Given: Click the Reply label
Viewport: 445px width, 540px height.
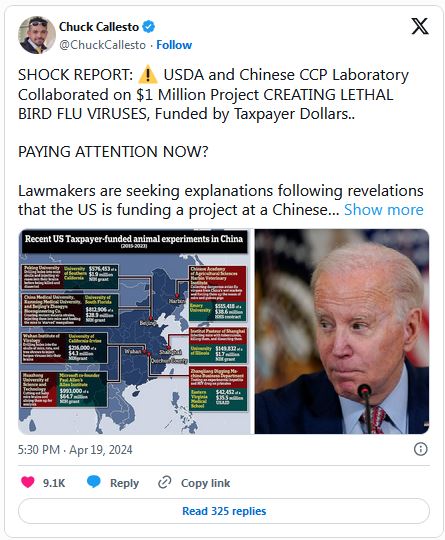Looking at the screenshot, I should (x=124, y=483).
